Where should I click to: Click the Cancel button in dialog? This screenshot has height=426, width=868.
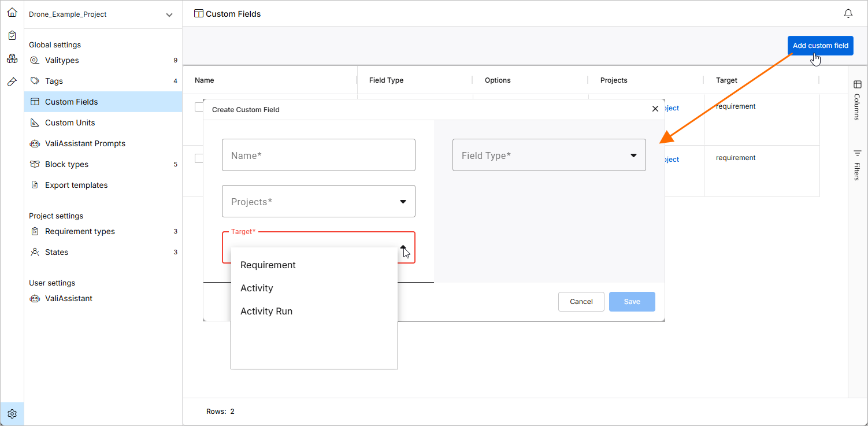click(x=581, y=302)
